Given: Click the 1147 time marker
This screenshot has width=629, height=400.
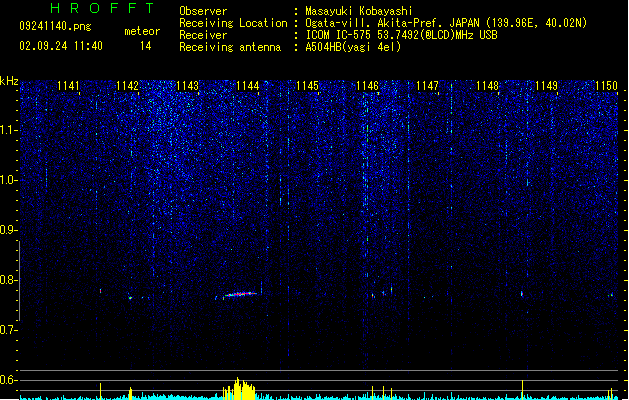Looking at the screenshot, I should click(427, 86).
